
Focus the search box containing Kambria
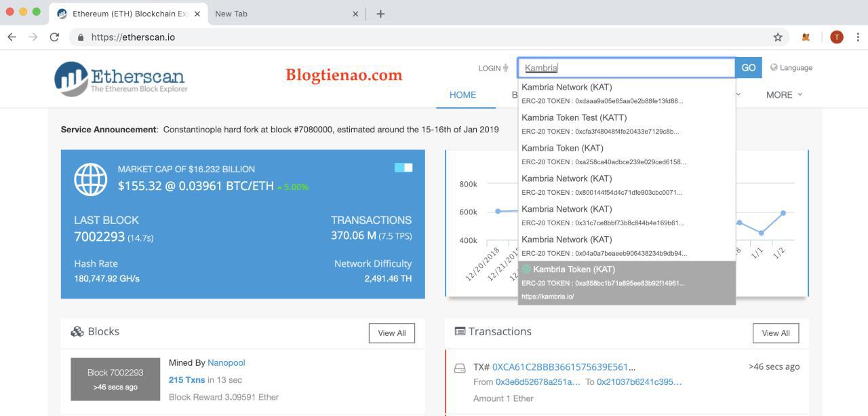(x=626, y=68)
